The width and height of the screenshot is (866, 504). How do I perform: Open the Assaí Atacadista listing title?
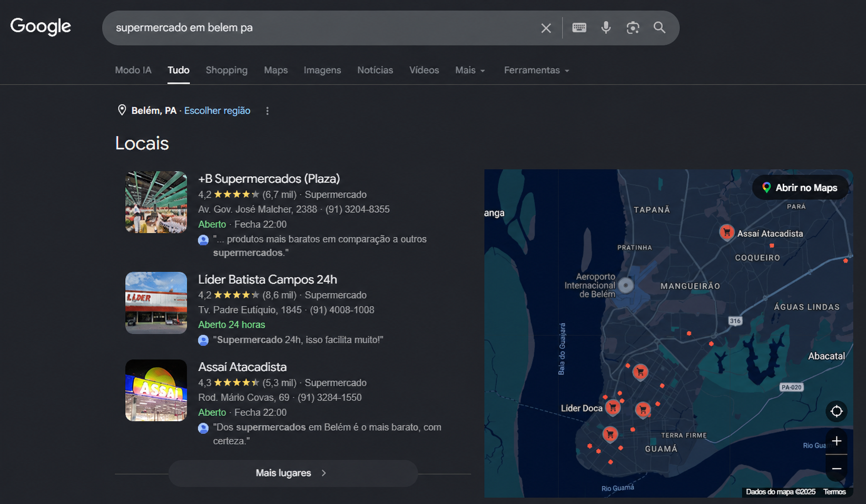coord(242,367)
